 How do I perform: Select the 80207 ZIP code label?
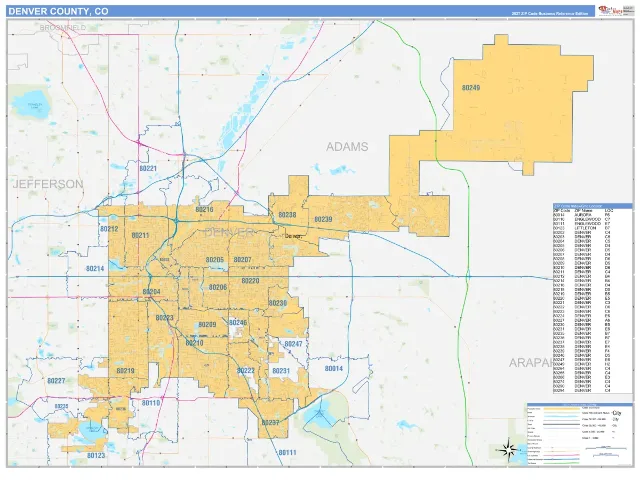(242, 260)
